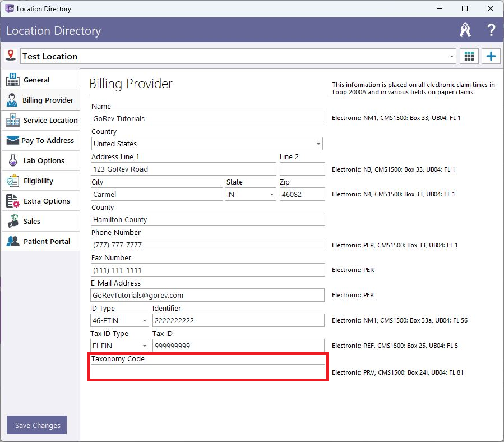Screen dimensions: 504x442
Task: Click Save Changes button
Action: click(x=36, y=425)
